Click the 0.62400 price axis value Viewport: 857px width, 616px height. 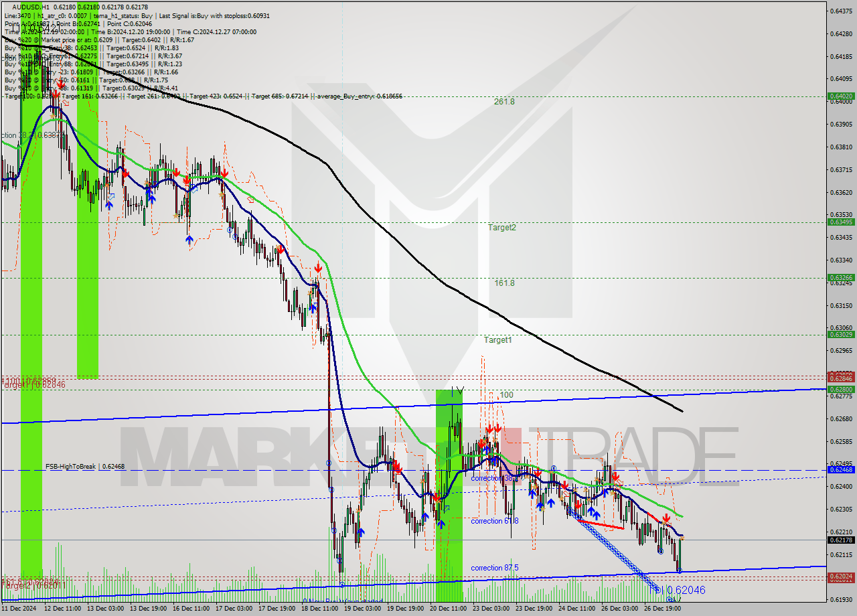[x=842, y=486]
